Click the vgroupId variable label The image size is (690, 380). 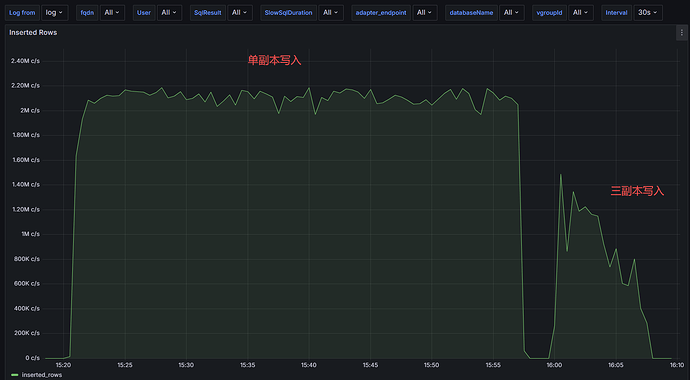tap(549, 13)
